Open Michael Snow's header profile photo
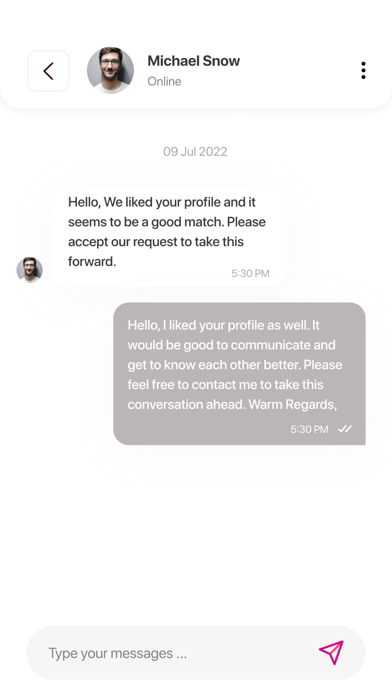392x696 pixels. 110,71
